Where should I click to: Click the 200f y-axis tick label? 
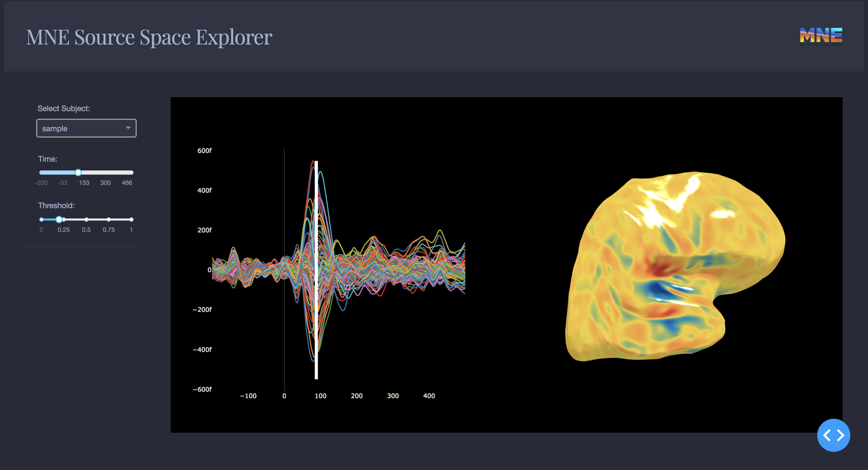click(x=204, y=230)
